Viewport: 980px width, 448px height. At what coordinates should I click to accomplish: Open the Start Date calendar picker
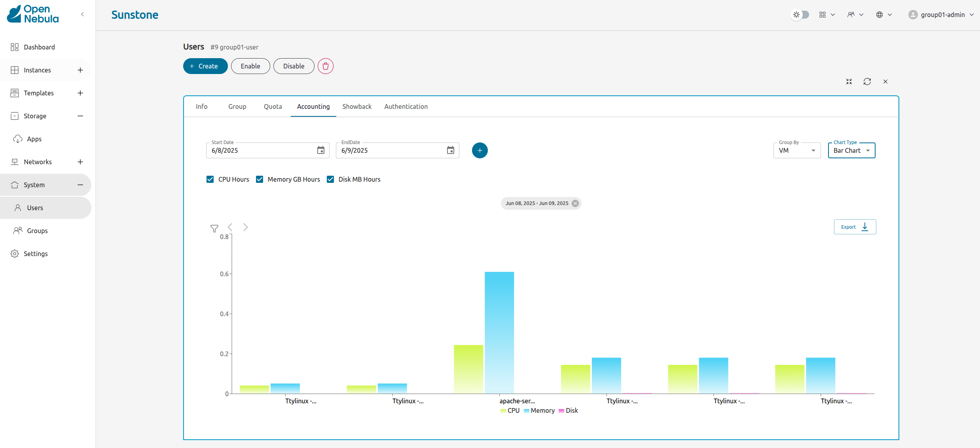point(320,150)
